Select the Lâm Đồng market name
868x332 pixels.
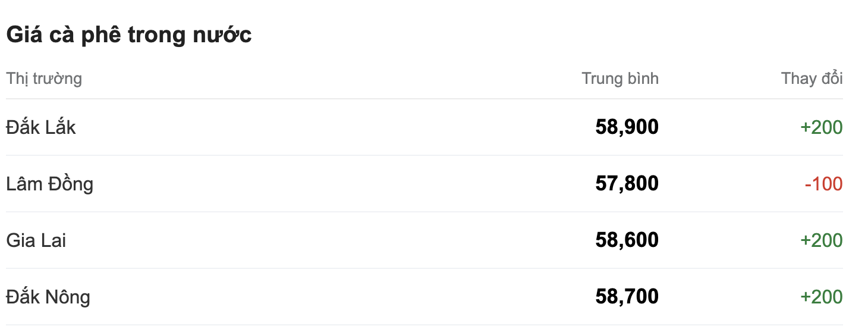coord(50,184)
